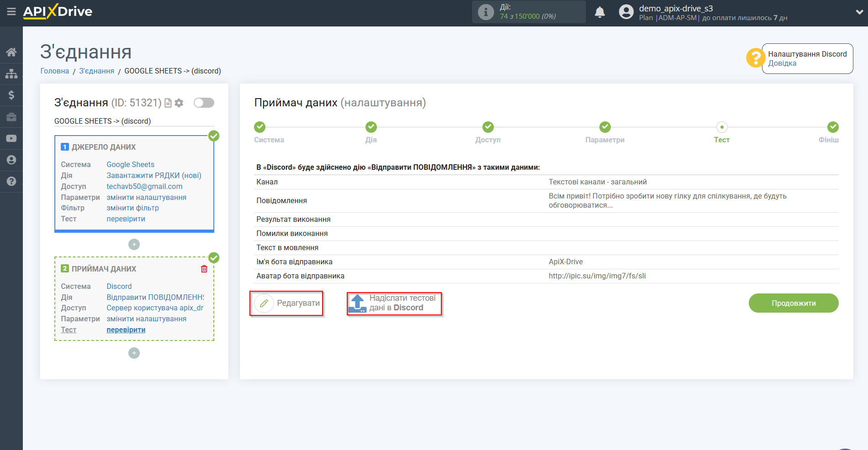Add step after data source block

pos(134,245)
